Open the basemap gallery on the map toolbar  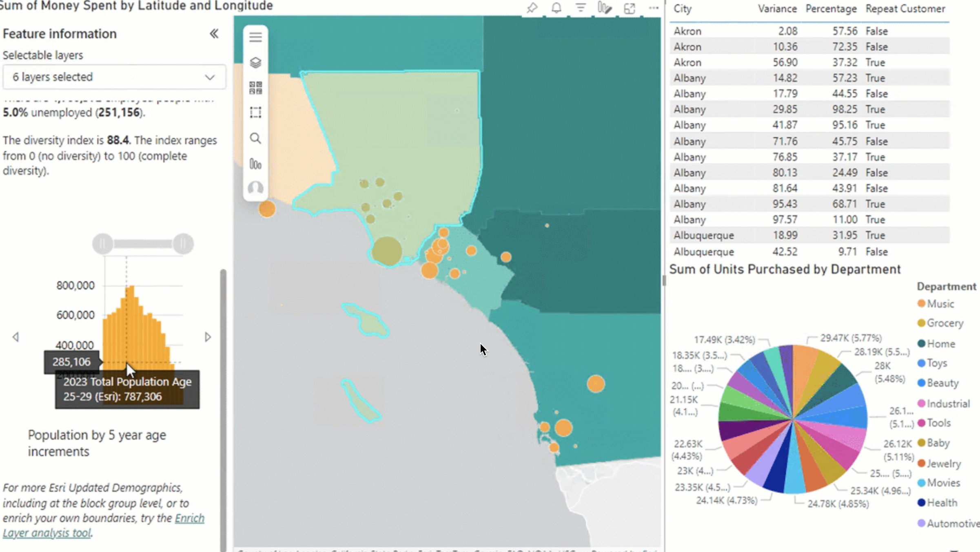click(x=255, y=88)
